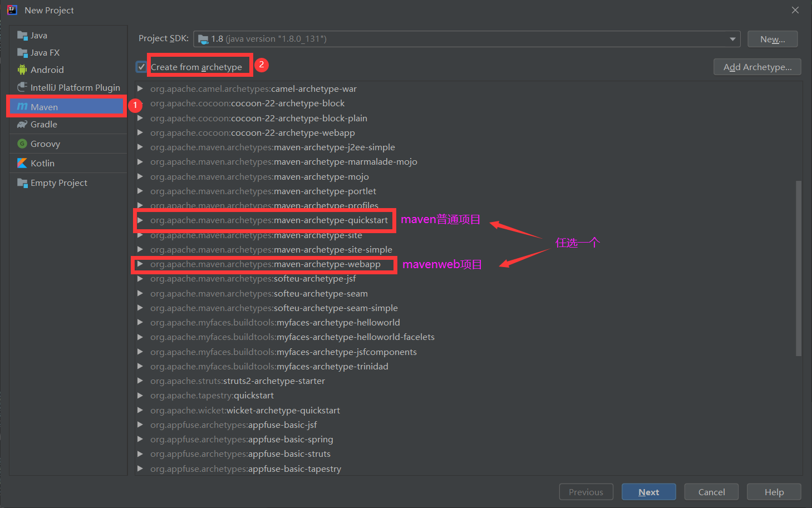Viewport: 812px width, 508px height.
Task: Click the SDK folder icon in combo box
Action: [203, 39]
